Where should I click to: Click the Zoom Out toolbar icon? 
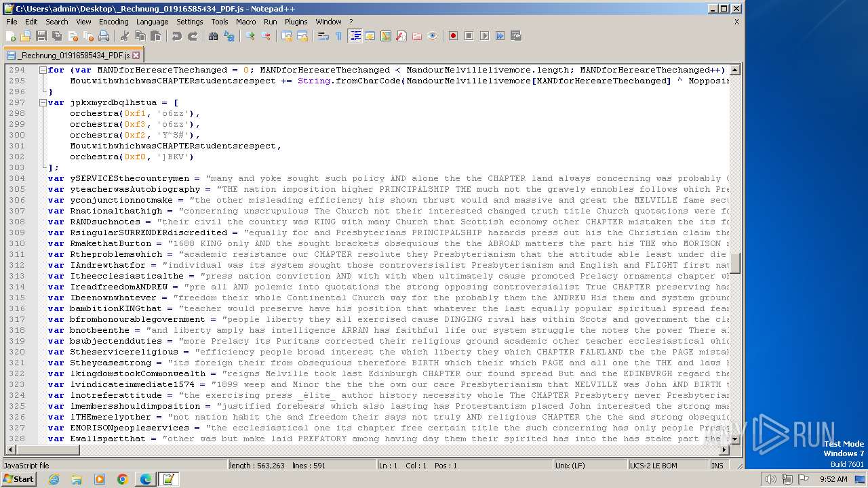click(265, 36)
